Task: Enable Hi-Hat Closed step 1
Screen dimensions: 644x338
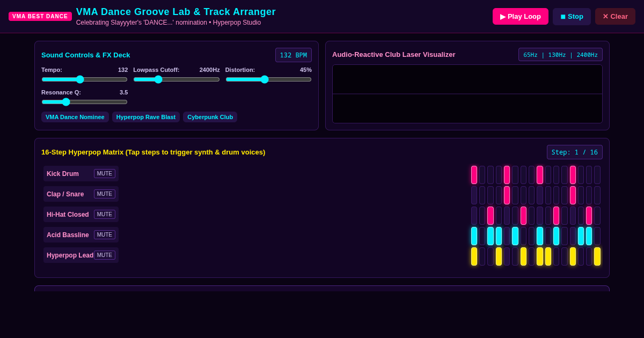Action: tap(474, 216)
